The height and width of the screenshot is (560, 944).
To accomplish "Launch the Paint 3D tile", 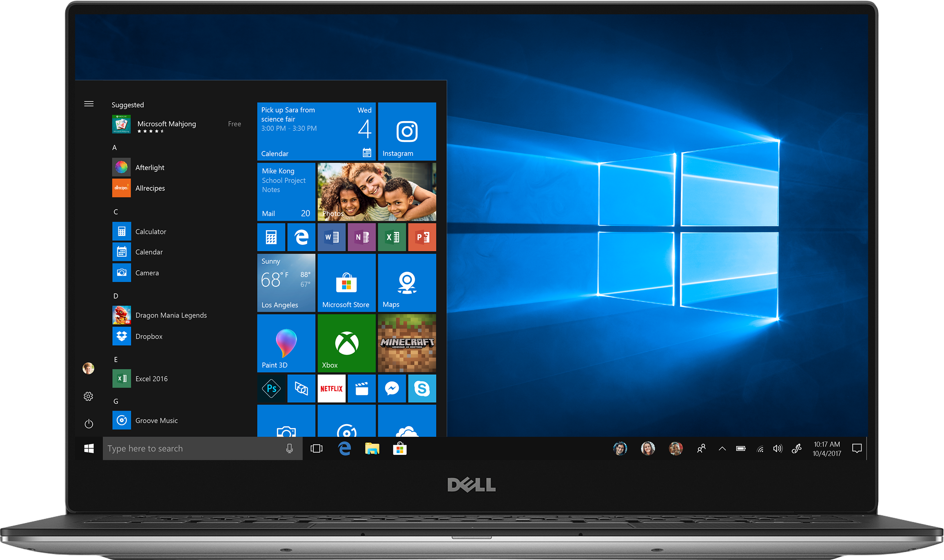I will point(286,343).
